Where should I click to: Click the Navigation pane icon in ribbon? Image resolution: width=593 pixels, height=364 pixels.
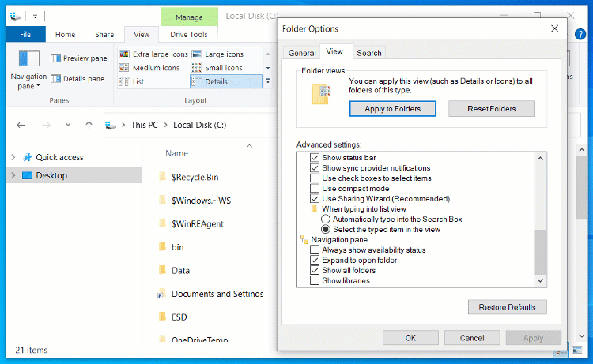(28, 60)
